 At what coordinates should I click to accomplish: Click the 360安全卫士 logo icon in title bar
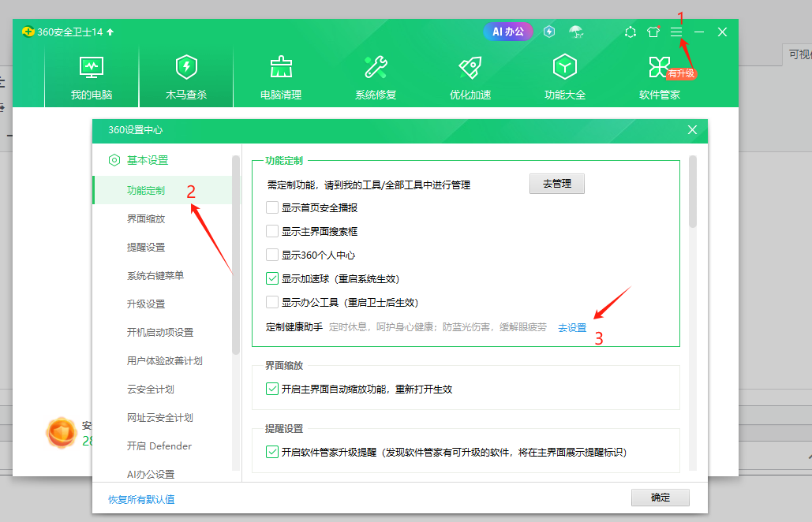[x=28, y=32]
